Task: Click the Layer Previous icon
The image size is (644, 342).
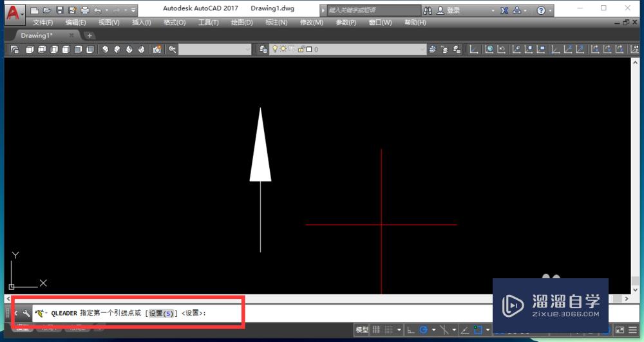Action: click(x=444, y=49)
